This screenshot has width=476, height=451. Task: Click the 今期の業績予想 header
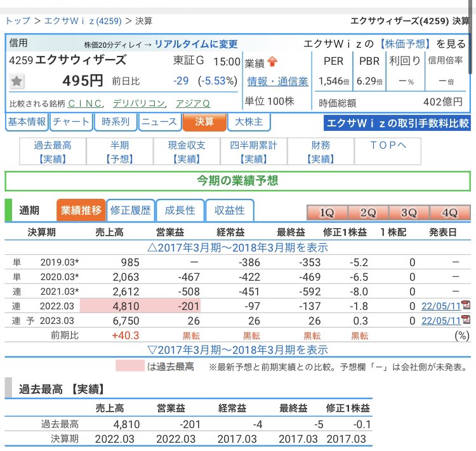(238, 181)
